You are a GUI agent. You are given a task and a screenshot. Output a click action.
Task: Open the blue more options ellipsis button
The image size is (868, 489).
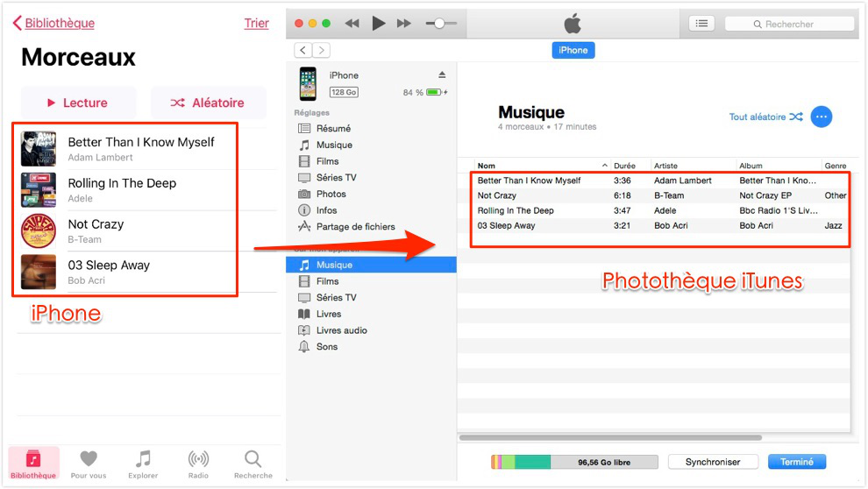(822, 117)
